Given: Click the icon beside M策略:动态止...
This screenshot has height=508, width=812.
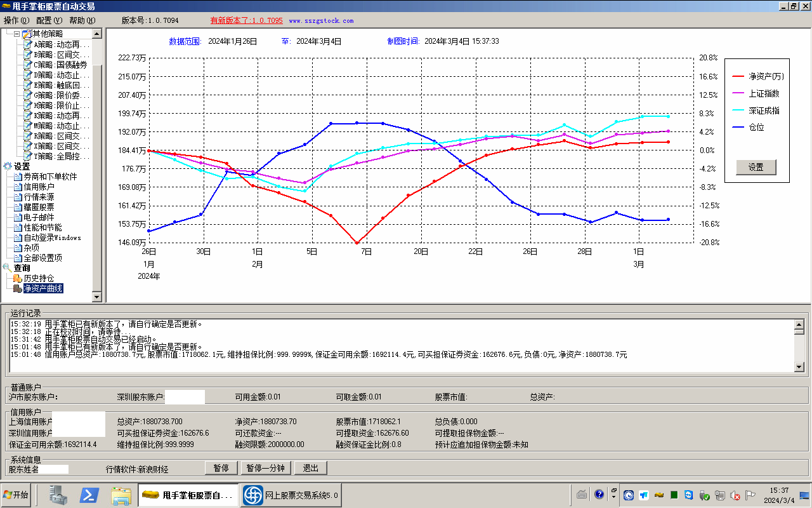Looking at the screenshot, I should pyautogui.click(x=28, y=126).
